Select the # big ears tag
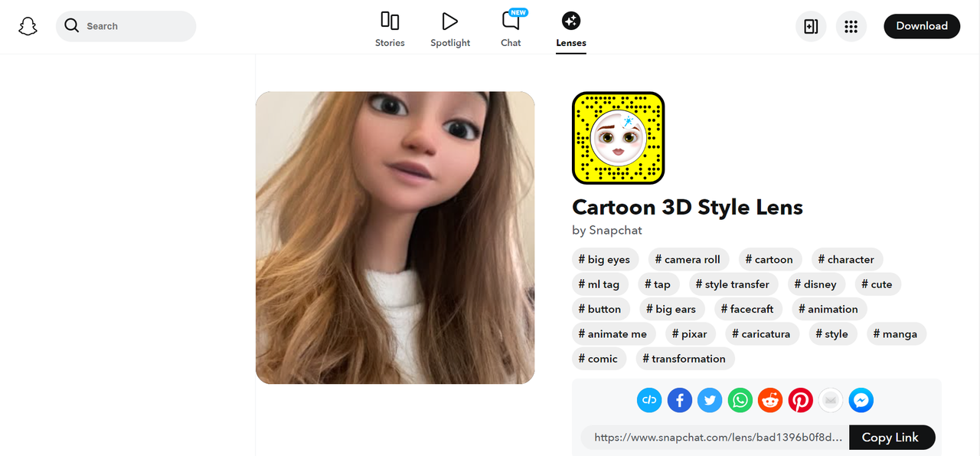 [x=671, y=309]
